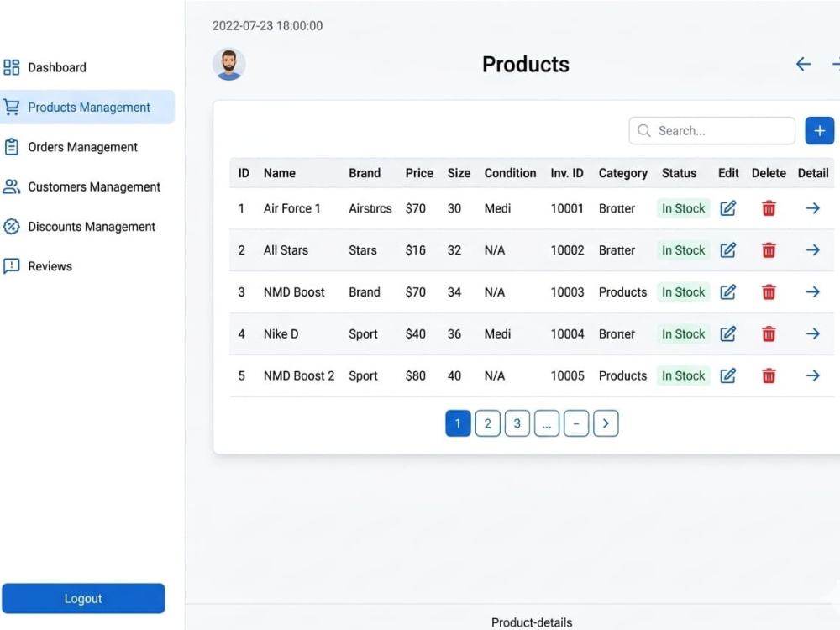Delete the Nike D product
The width and height of the screenshot is (840, 630).
pyautogui.click(x=769, y=333)
